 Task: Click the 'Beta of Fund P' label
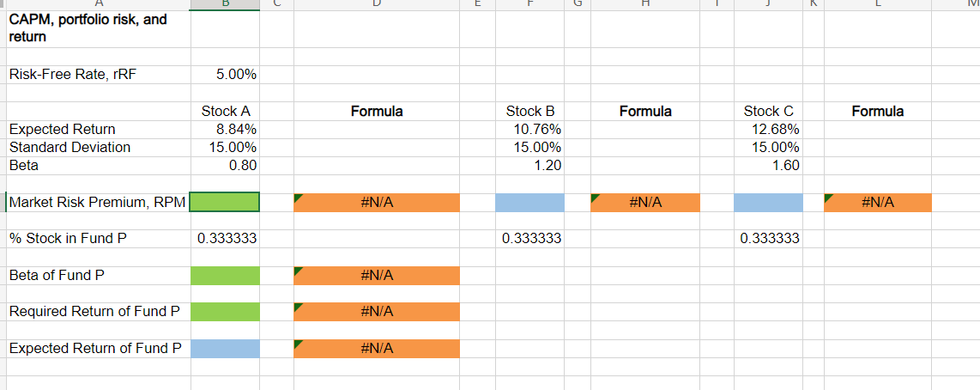pos(57,276)
